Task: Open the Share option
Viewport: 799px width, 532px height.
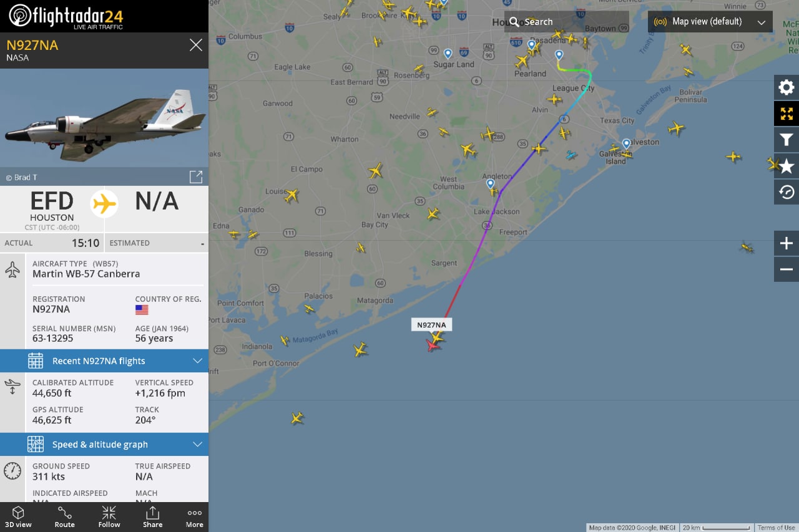Action: pyautogui.click(x=152, y=517)
